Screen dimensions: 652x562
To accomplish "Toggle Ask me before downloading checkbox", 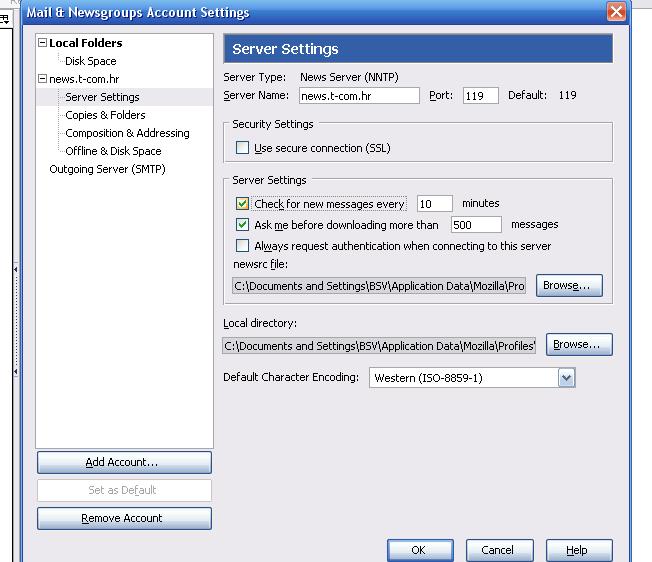I will click(242, 225).
